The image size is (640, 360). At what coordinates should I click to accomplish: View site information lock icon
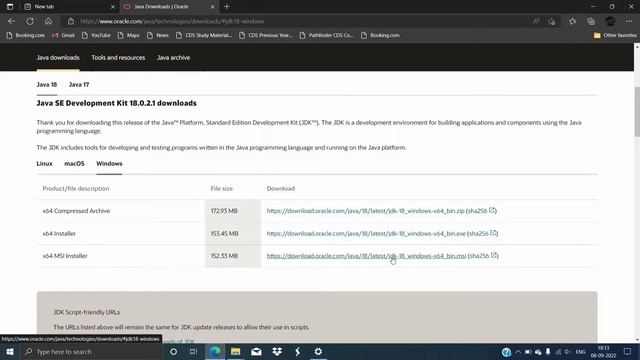pyautogui.click(x=71, y=21)
